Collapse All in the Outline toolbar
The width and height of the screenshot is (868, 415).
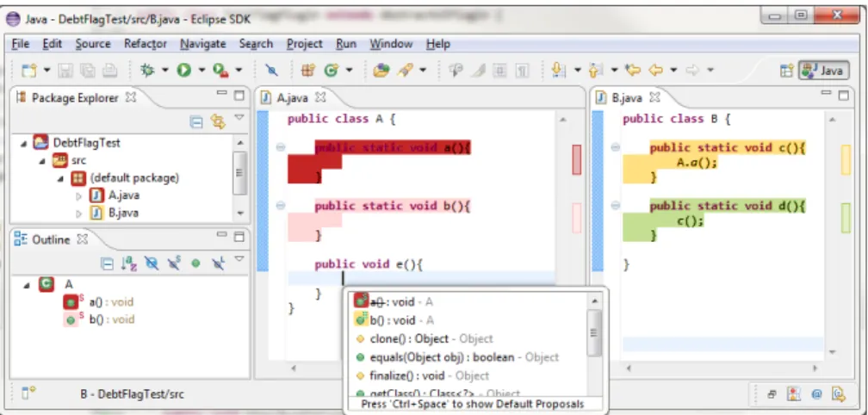(107, 264)
